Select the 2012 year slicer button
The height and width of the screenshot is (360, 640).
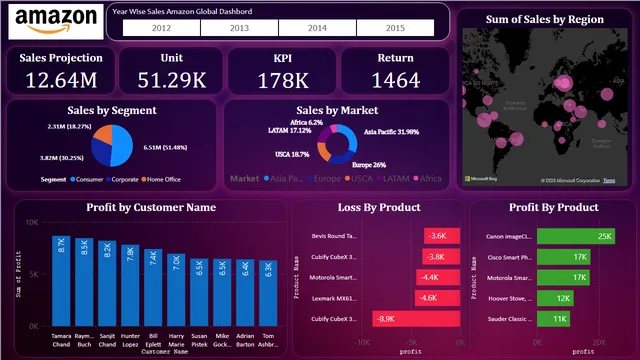(x=161, y=28)
